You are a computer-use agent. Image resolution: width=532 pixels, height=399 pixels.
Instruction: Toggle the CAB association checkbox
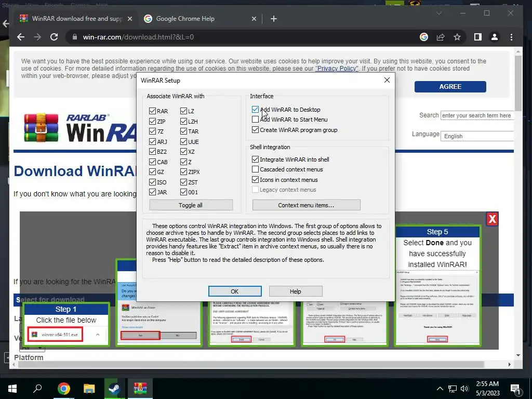(152, 162)
